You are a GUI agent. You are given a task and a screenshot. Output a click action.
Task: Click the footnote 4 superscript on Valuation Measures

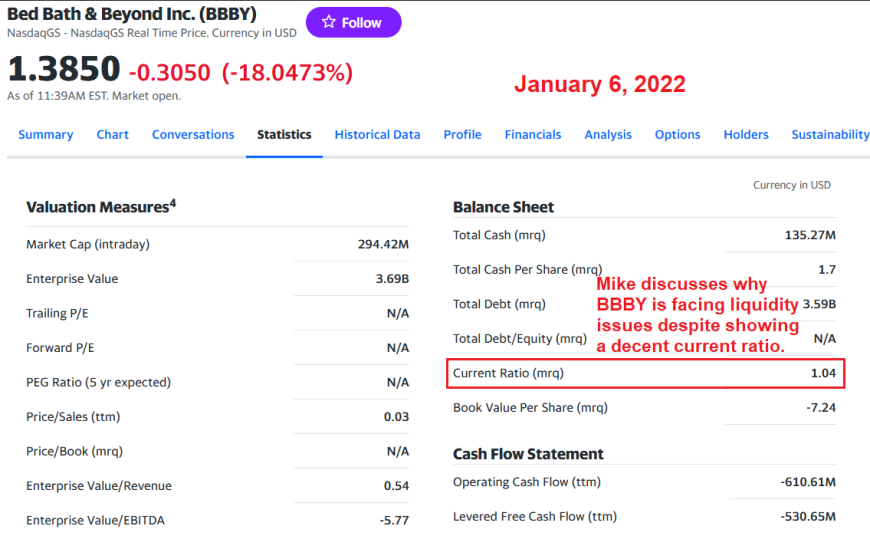(173, 203)
